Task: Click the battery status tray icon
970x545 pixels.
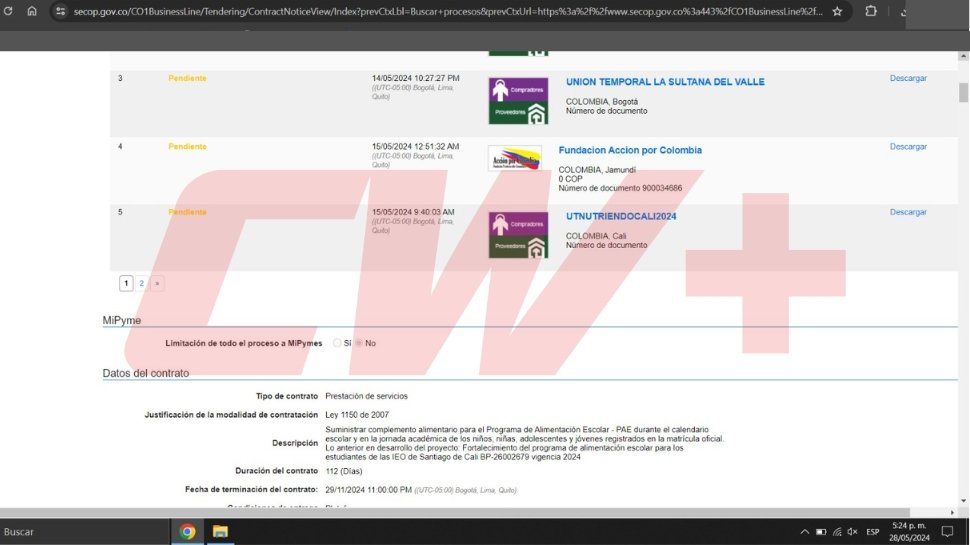Action: click(x=821, y=531)
